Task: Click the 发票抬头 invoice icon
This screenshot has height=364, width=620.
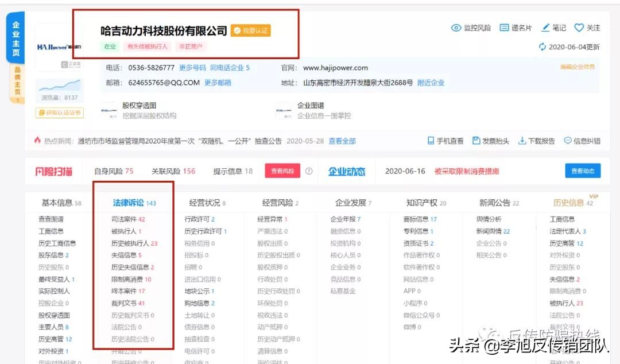Action: point(476,140)
